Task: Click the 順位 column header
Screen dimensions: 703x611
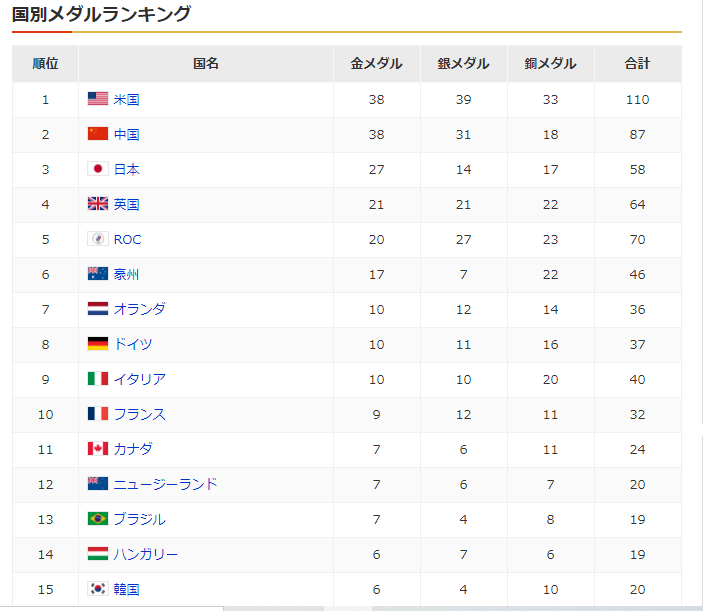Action: 45,64
